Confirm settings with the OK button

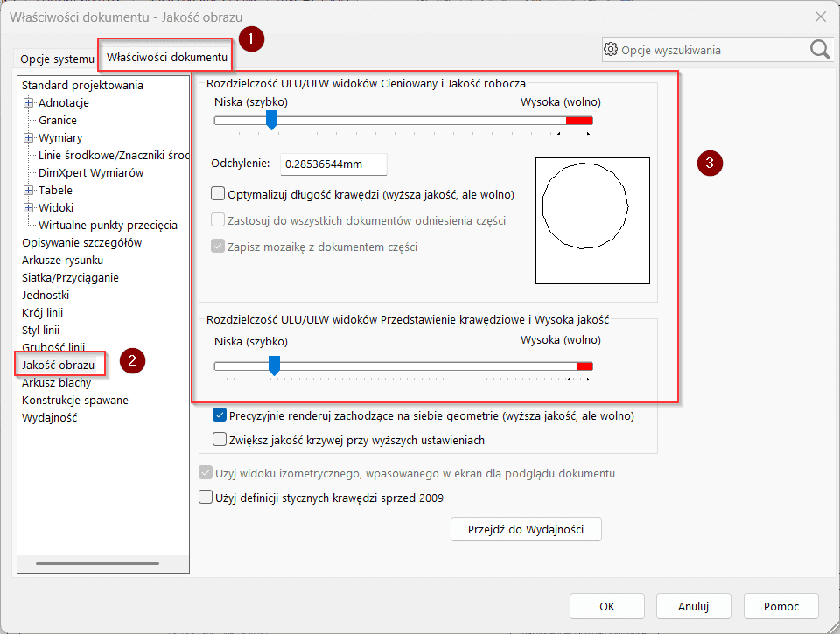606,605
